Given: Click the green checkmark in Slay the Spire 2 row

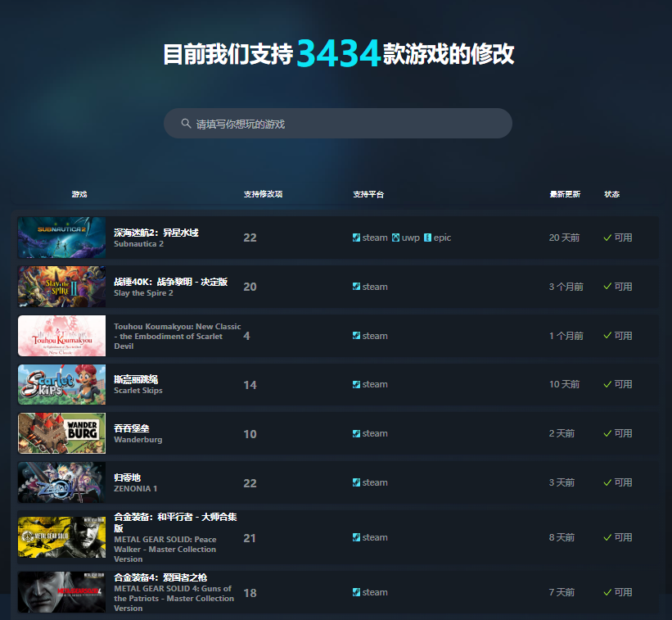Looking at the screenshot, I should pyautogui.click(x=607, y=287).
